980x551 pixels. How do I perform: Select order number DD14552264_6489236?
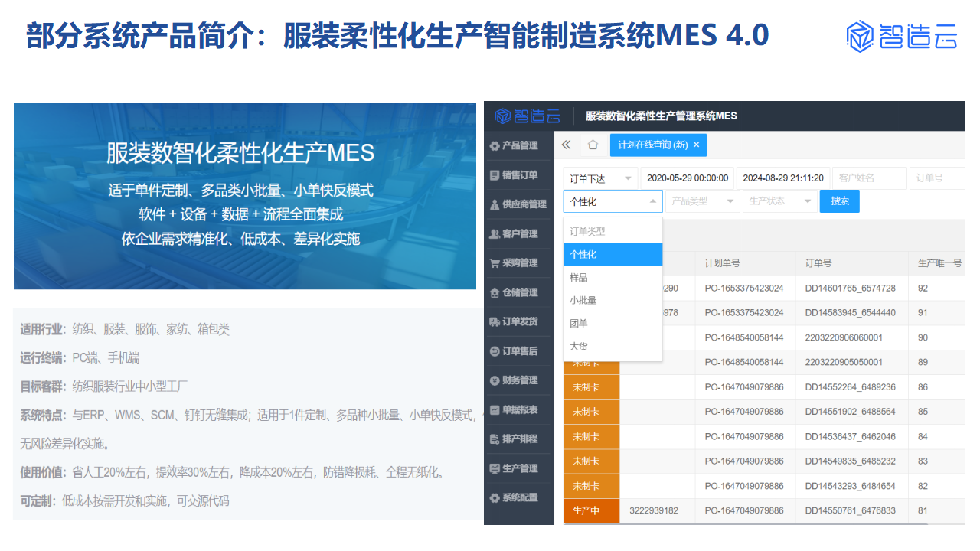point(850,387)
